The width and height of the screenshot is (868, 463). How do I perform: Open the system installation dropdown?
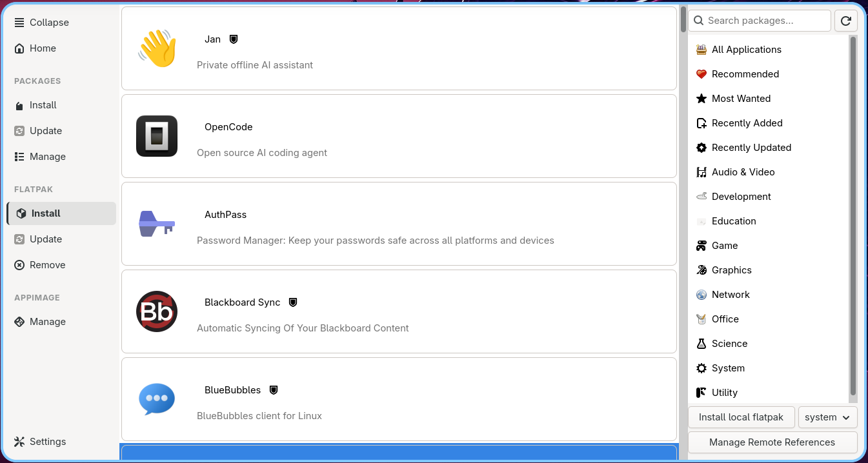tap(828, 417)
